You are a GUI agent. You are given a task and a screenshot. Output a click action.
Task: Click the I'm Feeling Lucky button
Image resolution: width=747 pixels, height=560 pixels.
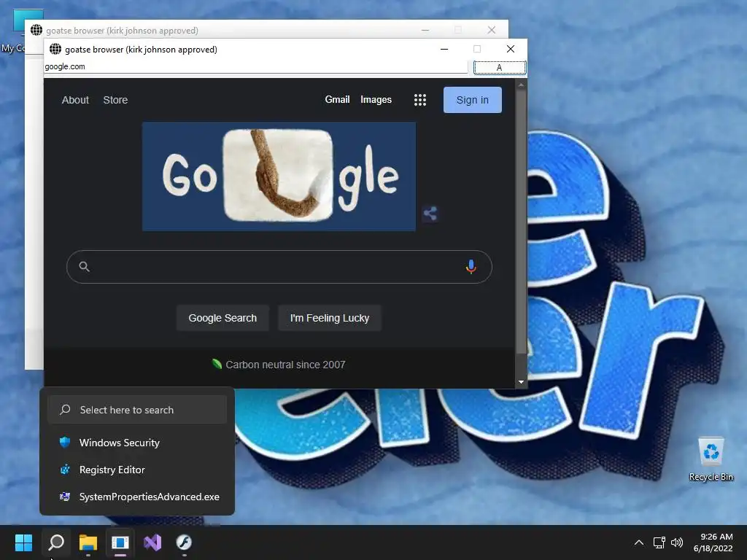pos(330,318)
